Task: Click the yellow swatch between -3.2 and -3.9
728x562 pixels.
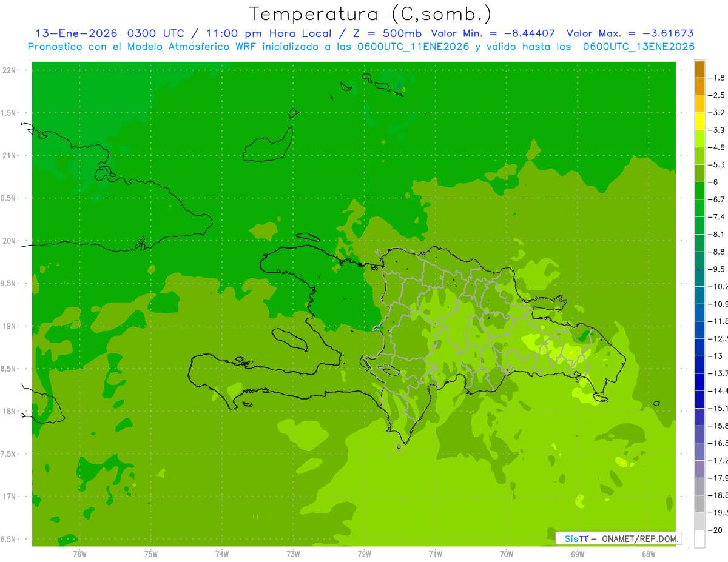Action: [x=699, y=121]
